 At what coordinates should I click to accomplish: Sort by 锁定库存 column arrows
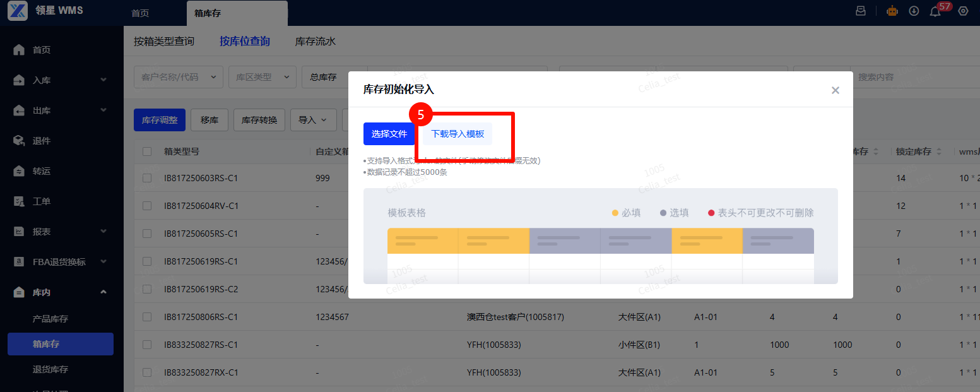(939, 152)
